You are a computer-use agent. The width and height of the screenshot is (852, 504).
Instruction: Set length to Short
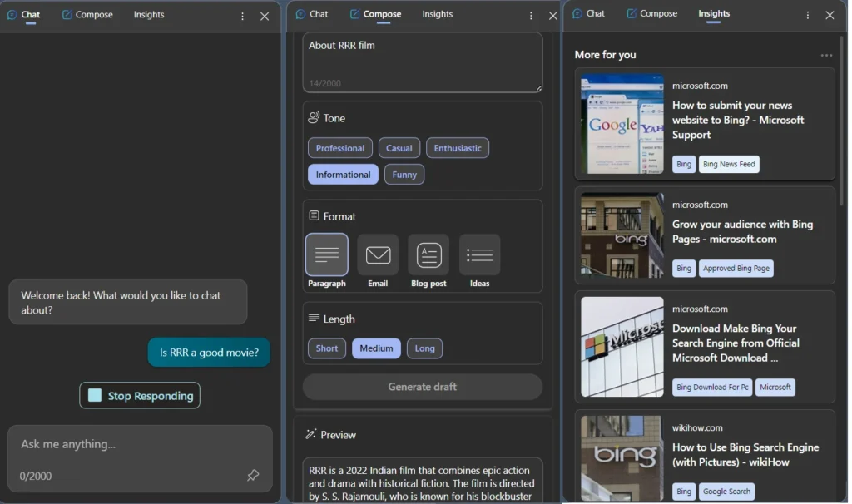tap(326, 348)
